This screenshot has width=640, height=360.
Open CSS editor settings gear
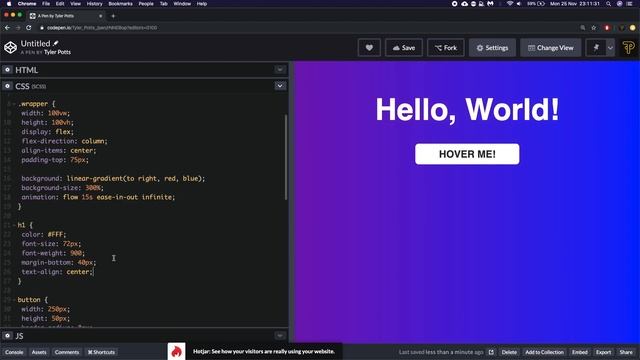tap(7, 86)
